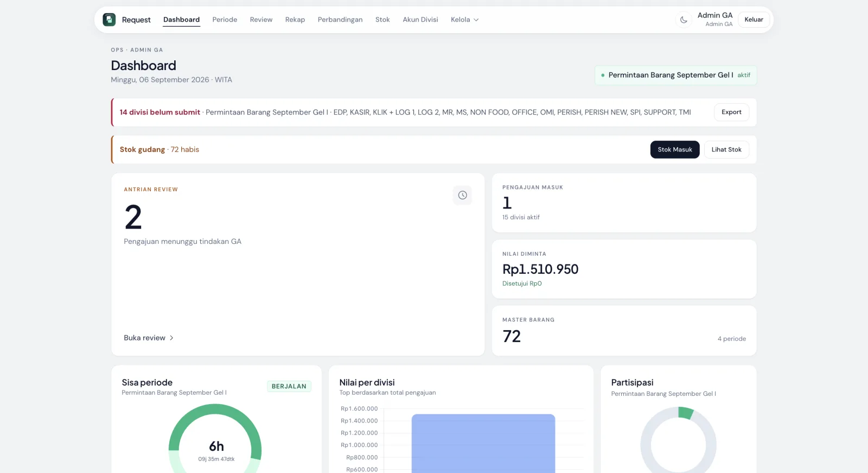This screenshot has width=868, height=473.
Task: Click the Request brand name text
Action: [x=136, y=20]
